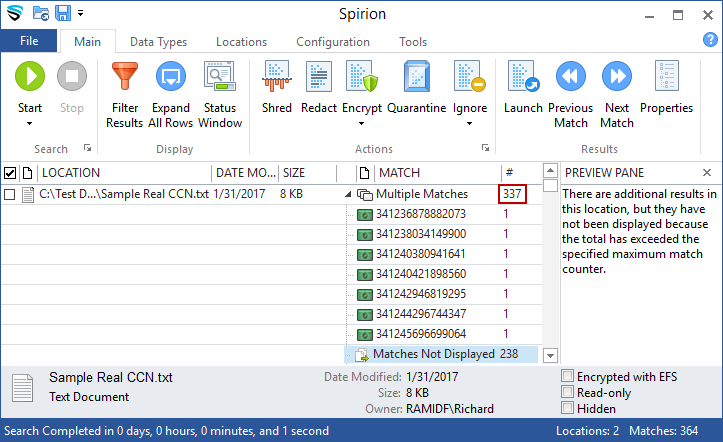Open the File menu
Screen dimensions: 723x442
tap(29, 42)
